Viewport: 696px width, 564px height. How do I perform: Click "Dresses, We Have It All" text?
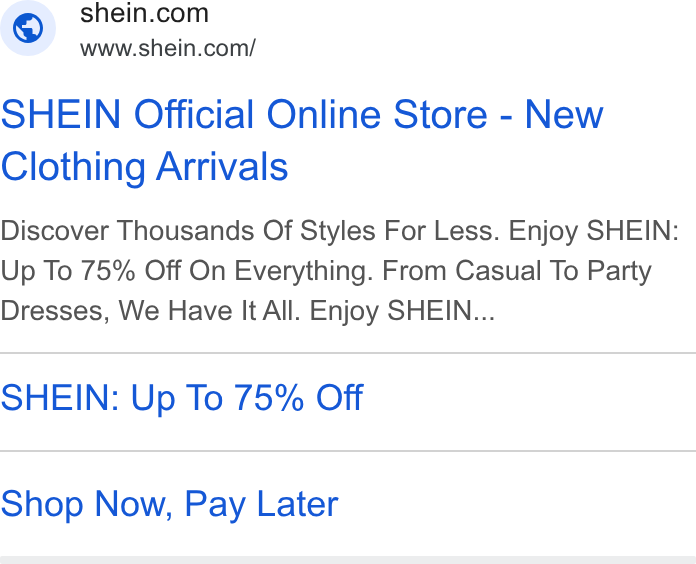[x=150, y=311]
